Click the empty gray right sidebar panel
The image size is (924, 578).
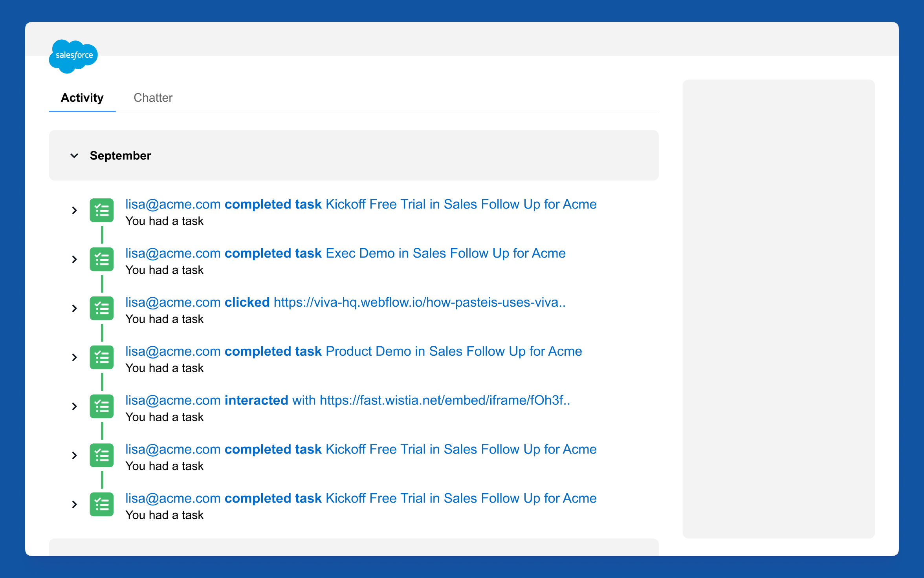pyautogui.click(x=778, y=309)
